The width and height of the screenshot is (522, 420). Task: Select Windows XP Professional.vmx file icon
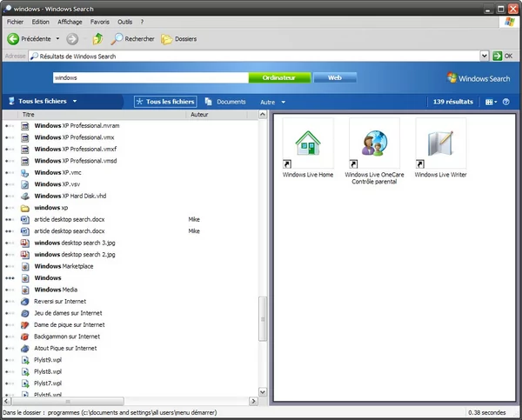click(25, 137)
